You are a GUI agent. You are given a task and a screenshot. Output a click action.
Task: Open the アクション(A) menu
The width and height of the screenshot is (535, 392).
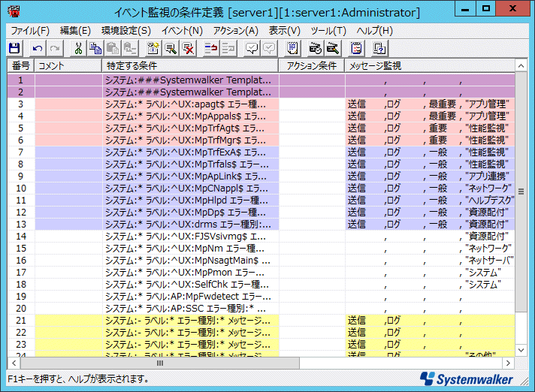(x=235, y=31)
